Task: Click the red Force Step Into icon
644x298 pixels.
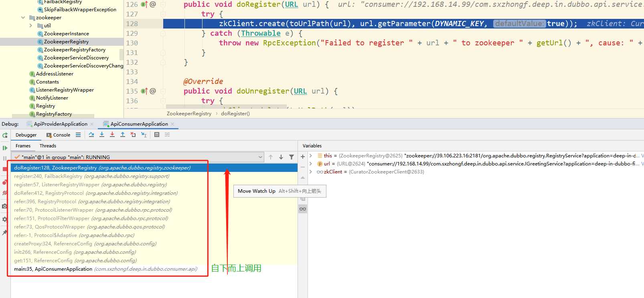Action: 112,135
